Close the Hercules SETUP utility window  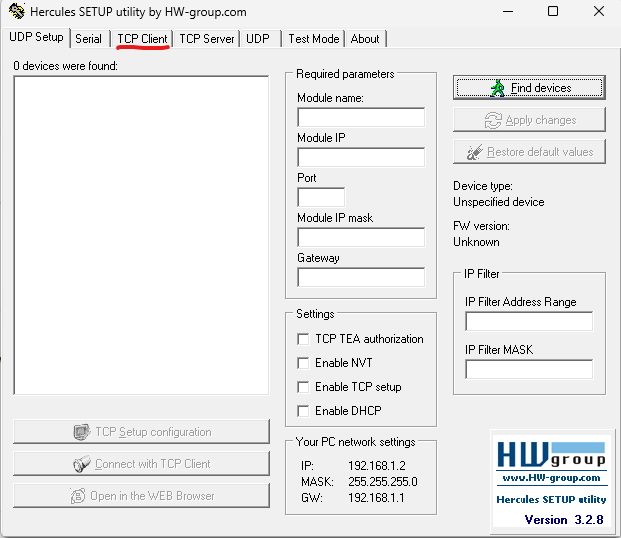(599, 11)
